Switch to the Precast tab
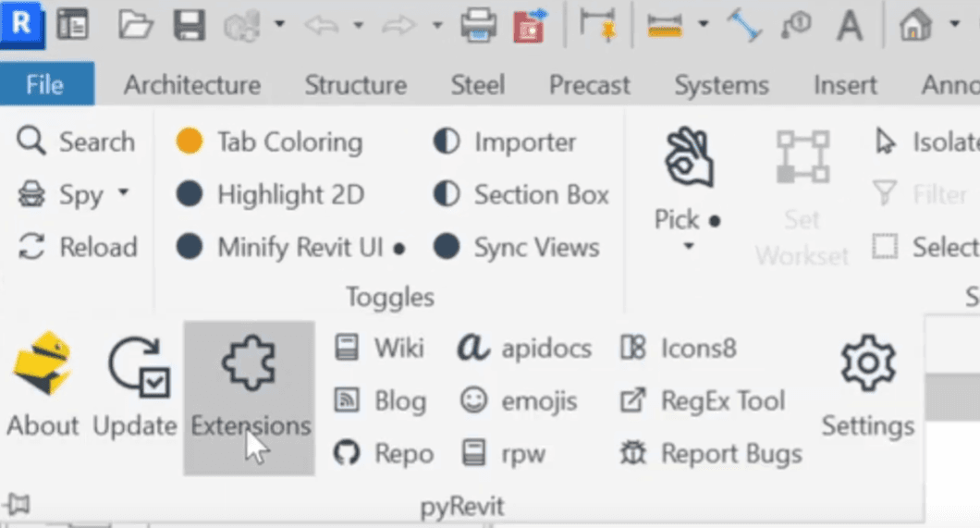 589,85
